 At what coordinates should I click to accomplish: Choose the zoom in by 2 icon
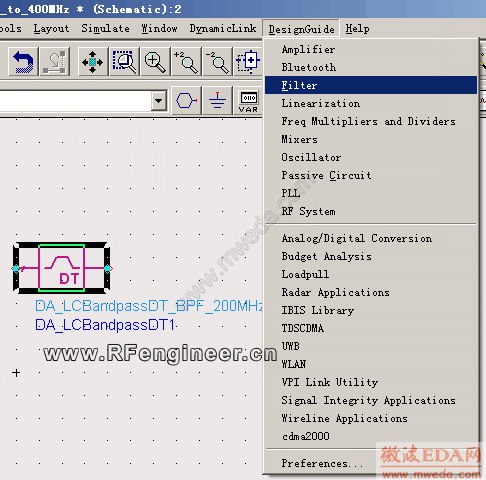click(187, 62)
